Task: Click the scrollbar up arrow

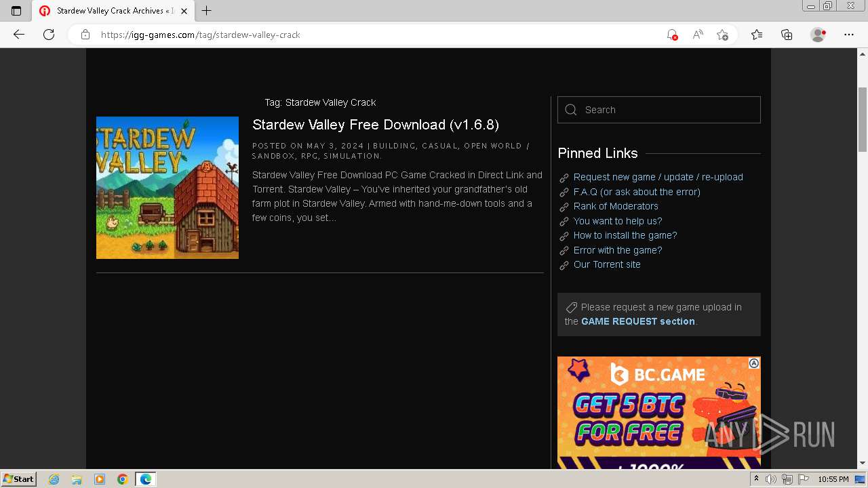Action: [863, 54]
